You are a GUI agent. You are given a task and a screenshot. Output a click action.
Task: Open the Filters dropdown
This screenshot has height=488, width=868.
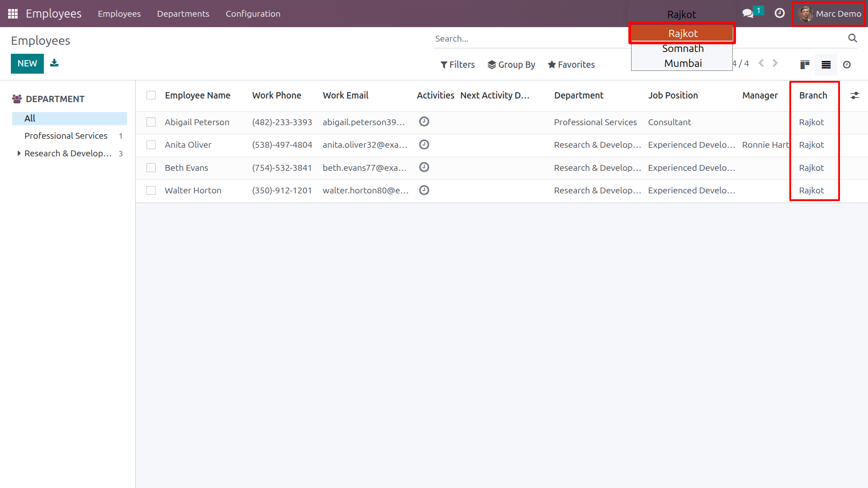click(458, 65)
